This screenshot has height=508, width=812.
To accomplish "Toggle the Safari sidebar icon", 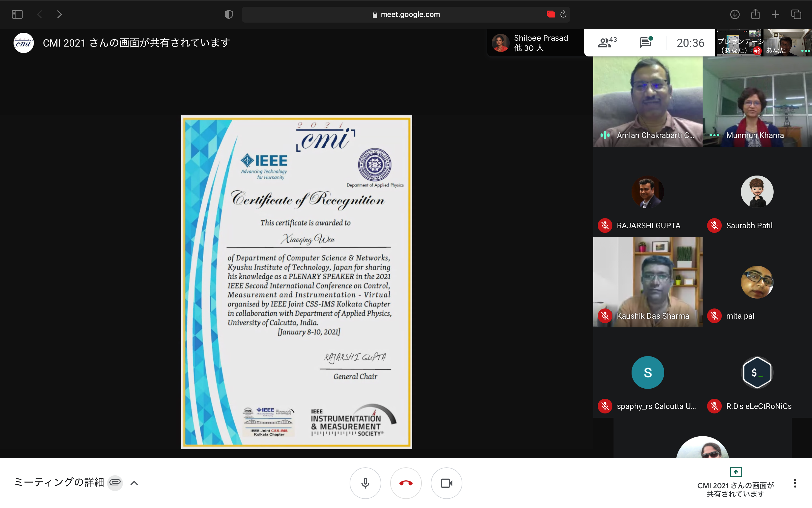I will pyautogui.click(x=17, y=14).
